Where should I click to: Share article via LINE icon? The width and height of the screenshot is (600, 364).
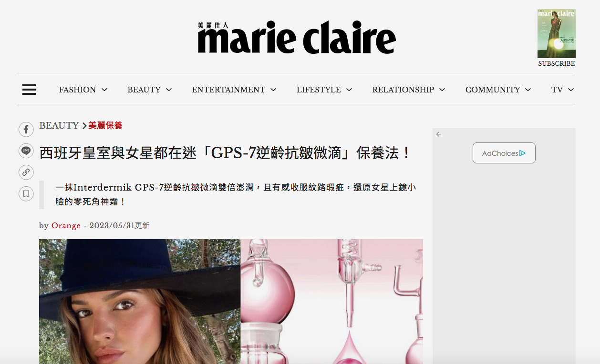tap(26, 151)
